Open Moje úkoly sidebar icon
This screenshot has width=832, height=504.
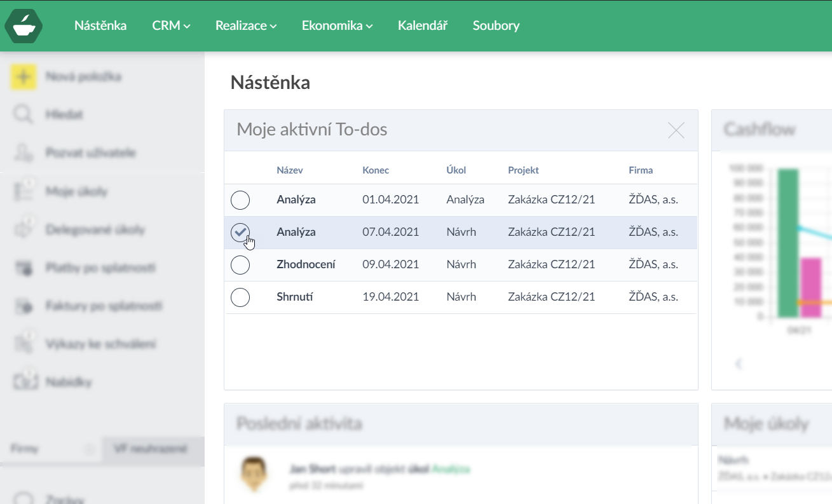24,191
